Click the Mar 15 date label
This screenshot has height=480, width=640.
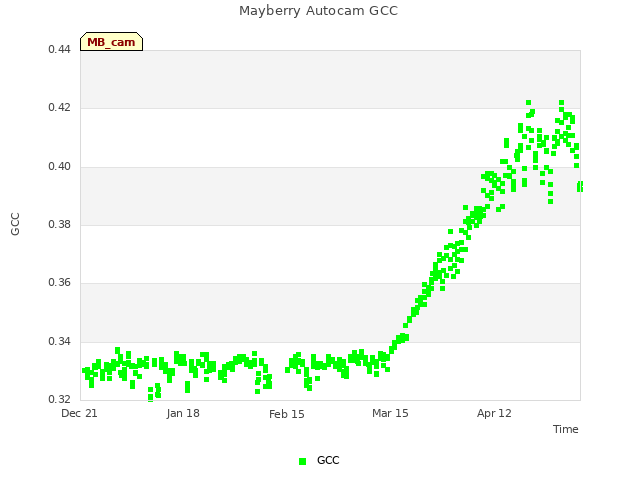coord(390,413)
